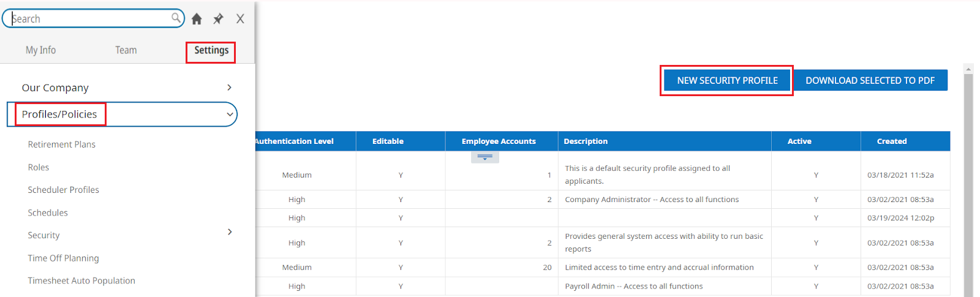Create a New Security Profile
The width and height of the screenshot is (980, 297).
click(727, 80)
